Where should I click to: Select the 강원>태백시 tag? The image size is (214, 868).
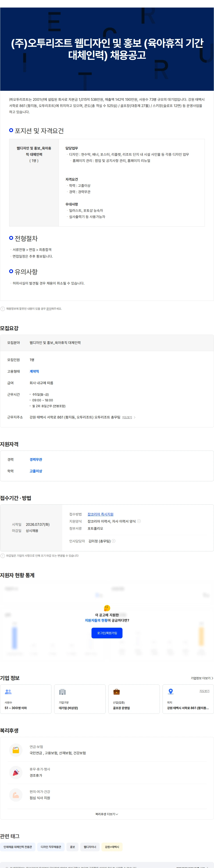tap(112, 847)
